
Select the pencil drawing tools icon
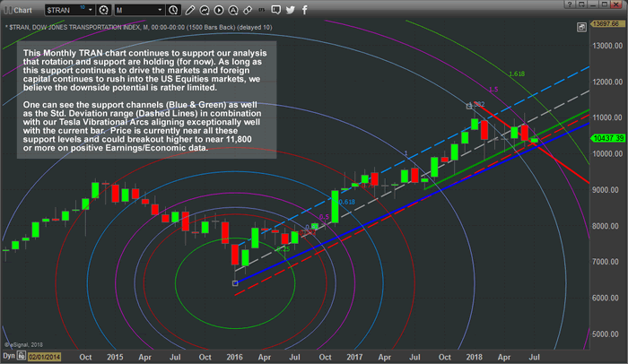pos(190,10)
